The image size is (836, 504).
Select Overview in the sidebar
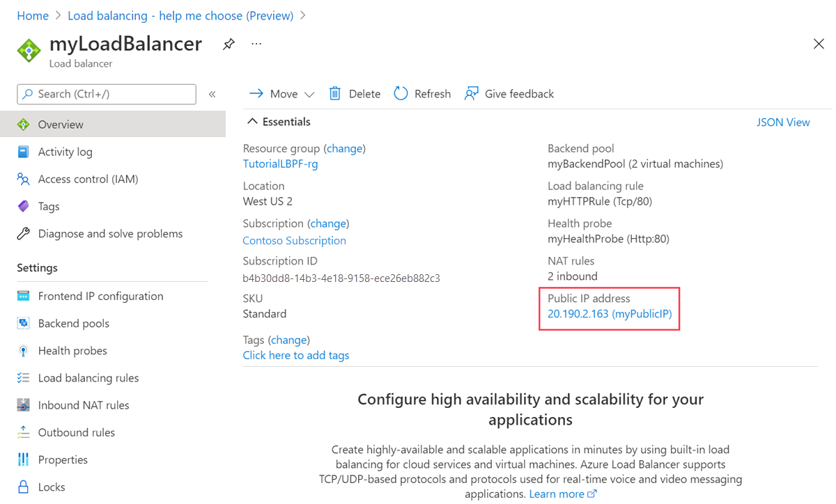point(59,123)
